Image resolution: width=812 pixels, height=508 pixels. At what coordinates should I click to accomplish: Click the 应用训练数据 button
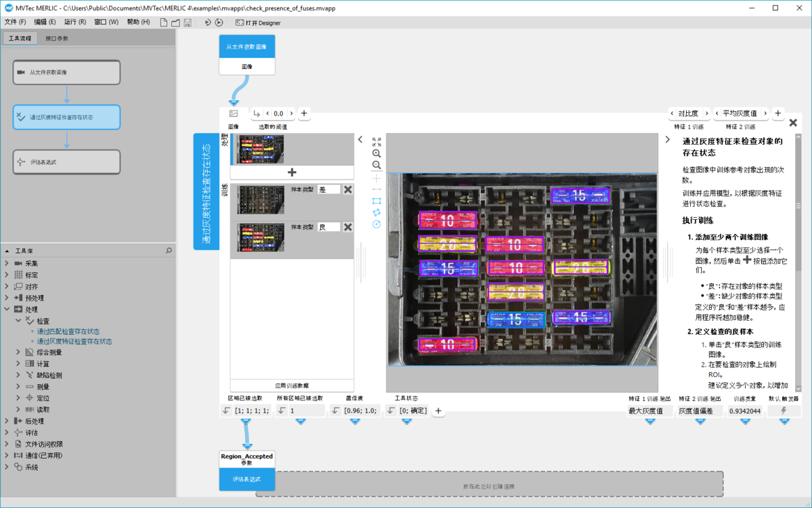tap(292, 386)
